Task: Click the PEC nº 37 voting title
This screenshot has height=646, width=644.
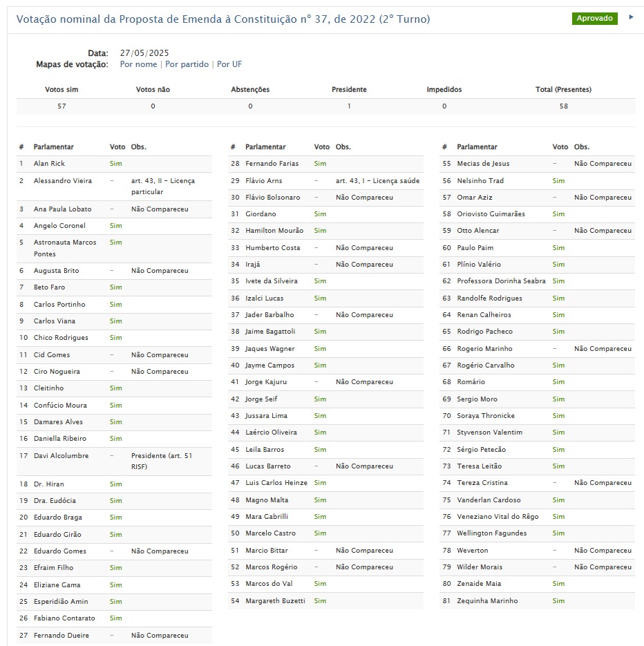Action: [x=223, y=19]
